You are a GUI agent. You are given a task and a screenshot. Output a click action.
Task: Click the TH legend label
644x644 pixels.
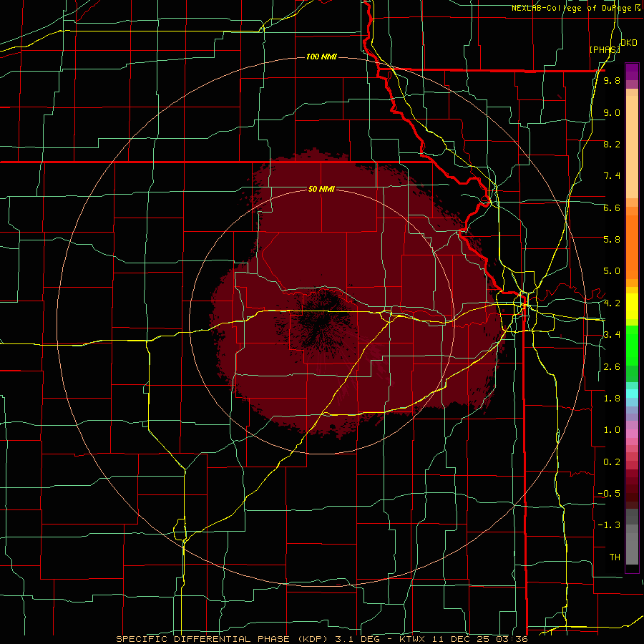tap(615, 557)
